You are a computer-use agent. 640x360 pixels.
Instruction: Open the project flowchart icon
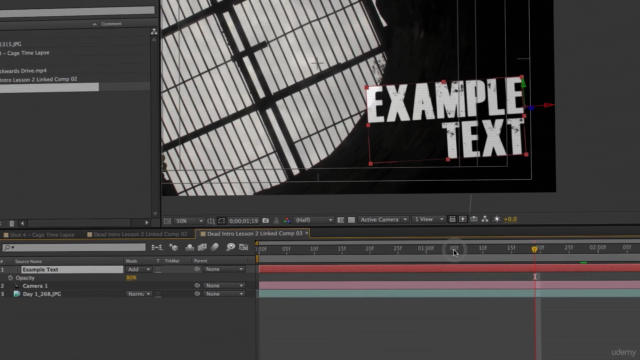click(x=154, y=32)
